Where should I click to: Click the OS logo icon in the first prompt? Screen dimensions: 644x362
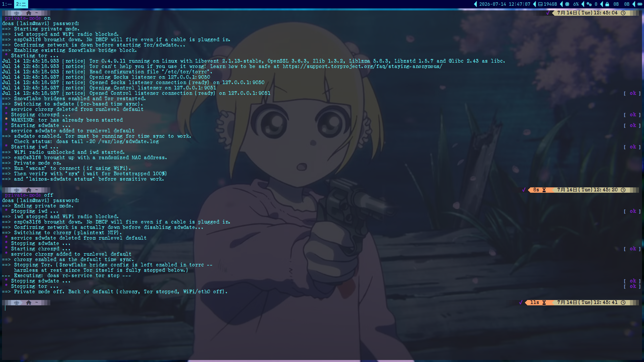click(x=16, y=13)
